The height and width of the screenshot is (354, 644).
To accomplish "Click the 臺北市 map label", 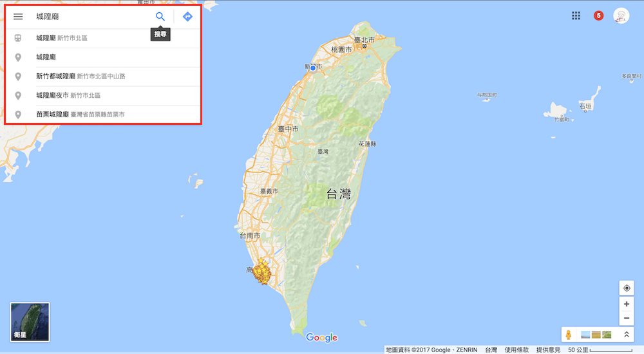I will (x=365, y=40).
